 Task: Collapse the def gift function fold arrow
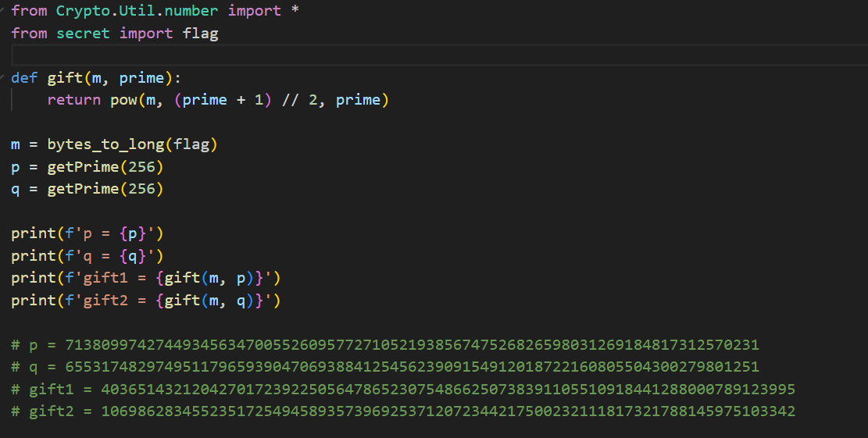[4, 78]
